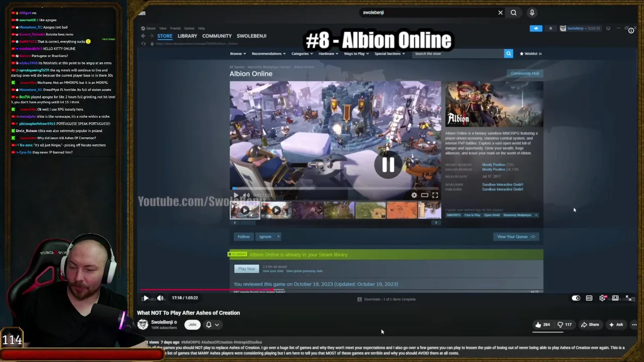This screenshot has width=644, height=362.
Task: Open the Steam Friends menu
Action: point(175,28)
